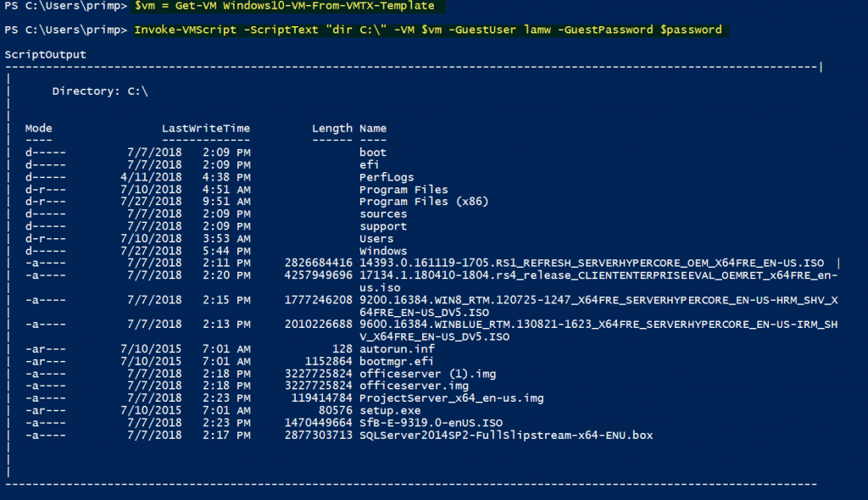Click the LastWriteTime column header

point(206,128)
